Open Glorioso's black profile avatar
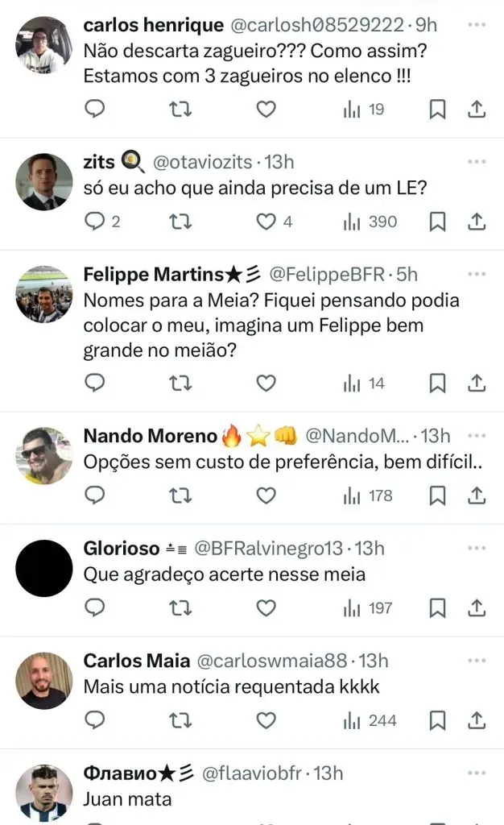Screen dimensions: 504x825 coord(44,568)
